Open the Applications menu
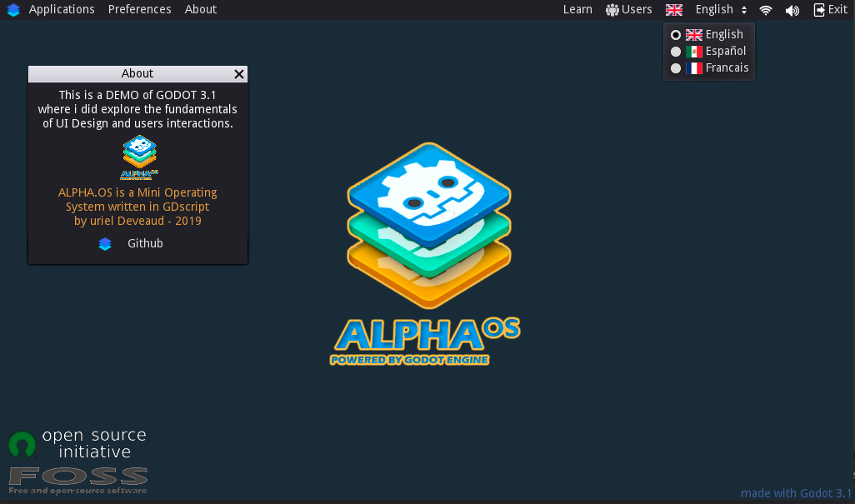855x504 pixels. tap(62, 9)
